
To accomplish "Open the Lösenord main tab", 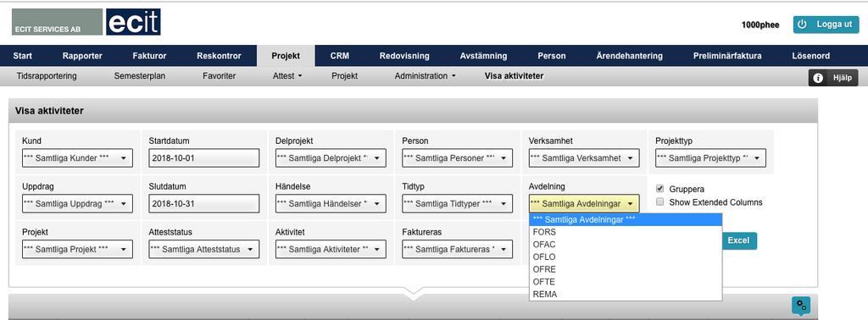I will 811,56.
